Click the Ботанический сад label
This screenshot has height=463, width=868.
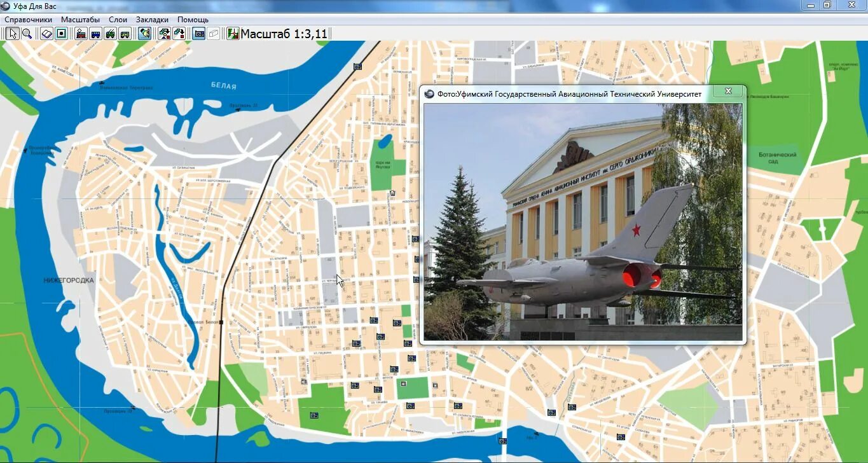click(x=778, y=158)
